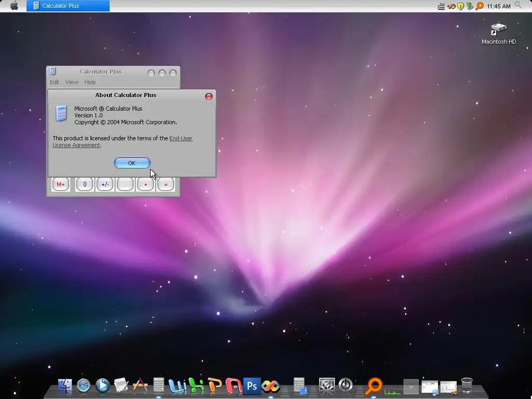
Task: Click the colorful butterfly dock icon
Action: (270, 386)
